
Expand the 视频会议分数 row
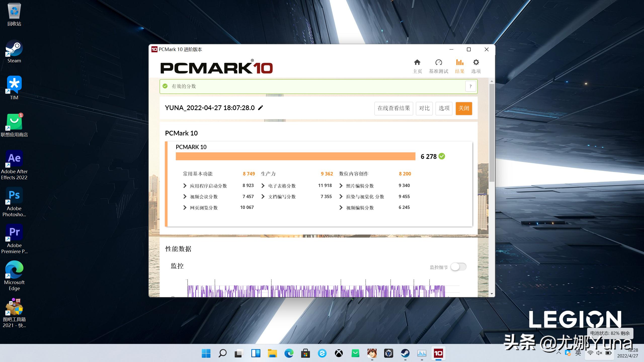click(185, 197)
